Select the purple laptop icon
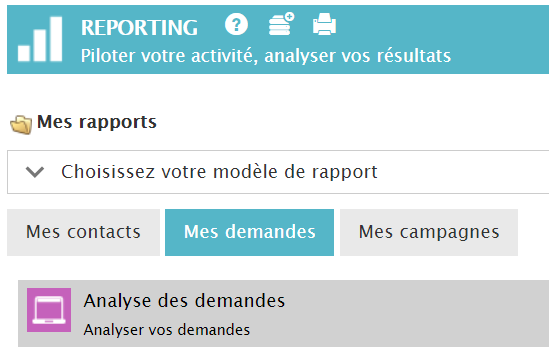This screenshot has width=549, height=360. [49, 310]
